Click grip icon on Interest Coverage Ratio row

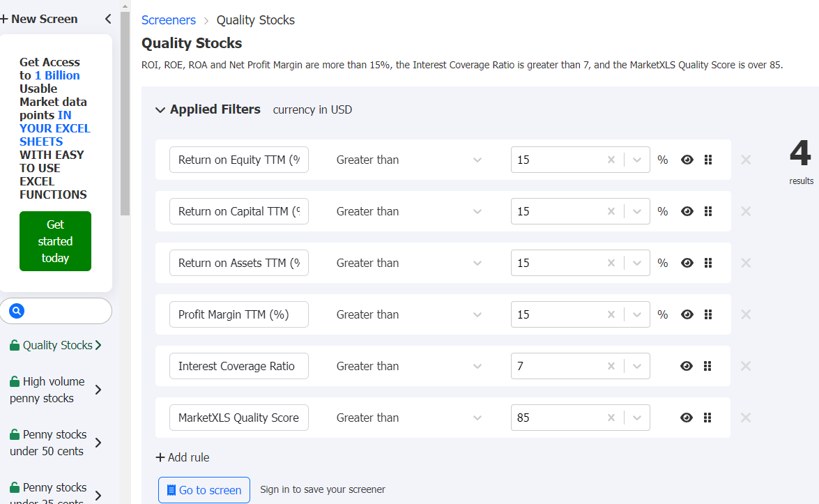[707, 366]
